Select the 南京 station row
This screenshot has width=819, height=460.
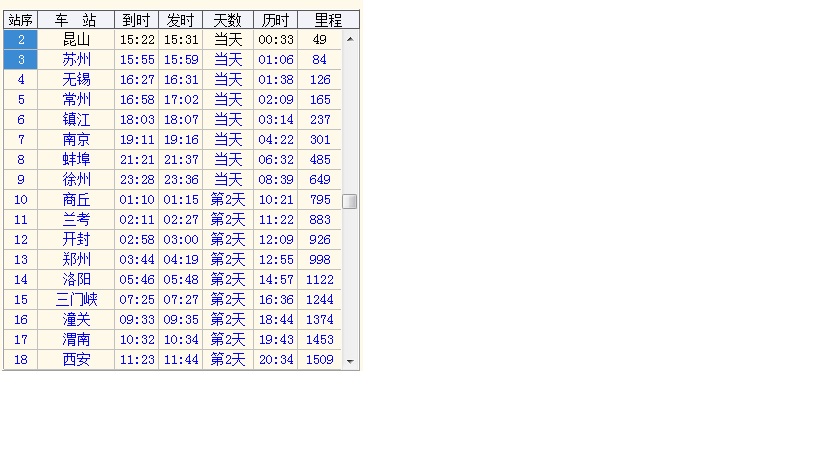(x=76, y=140)
